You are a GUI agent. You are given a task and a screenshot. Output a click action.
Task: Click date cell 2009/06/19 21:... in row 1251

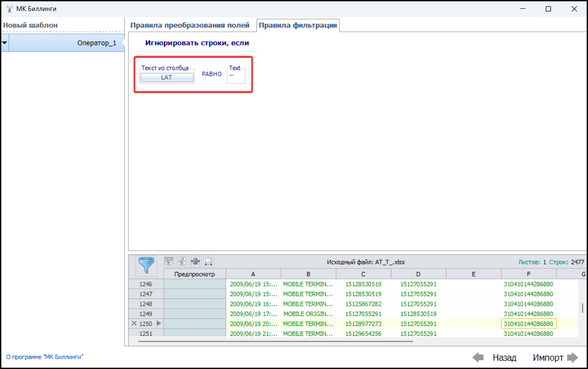point(253,334)
